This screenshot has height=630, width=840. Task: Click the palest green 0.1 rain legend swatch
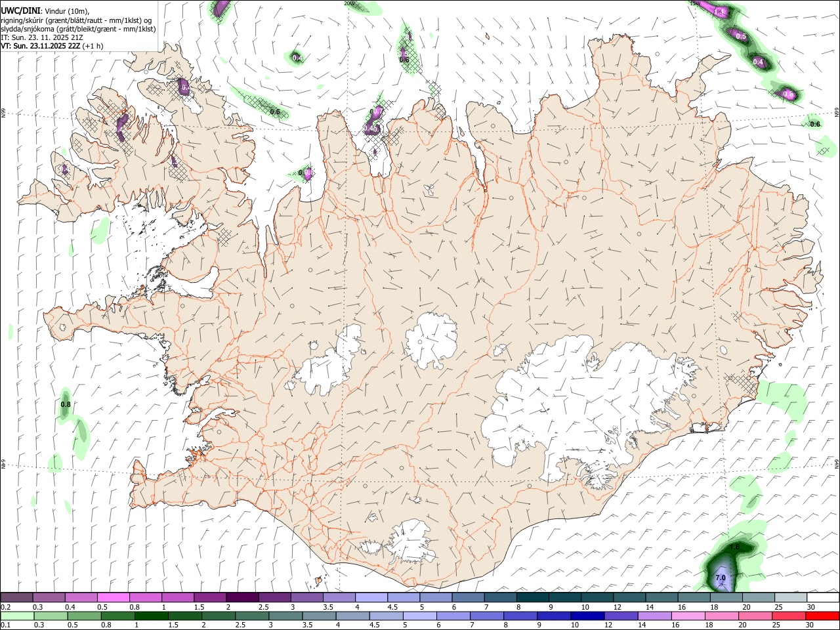point(18,616)
